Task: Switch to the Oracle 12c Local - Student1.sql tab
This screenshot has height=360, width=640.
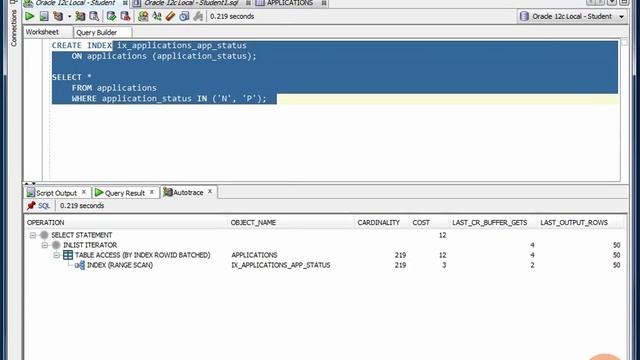Action: pos(191,3)
